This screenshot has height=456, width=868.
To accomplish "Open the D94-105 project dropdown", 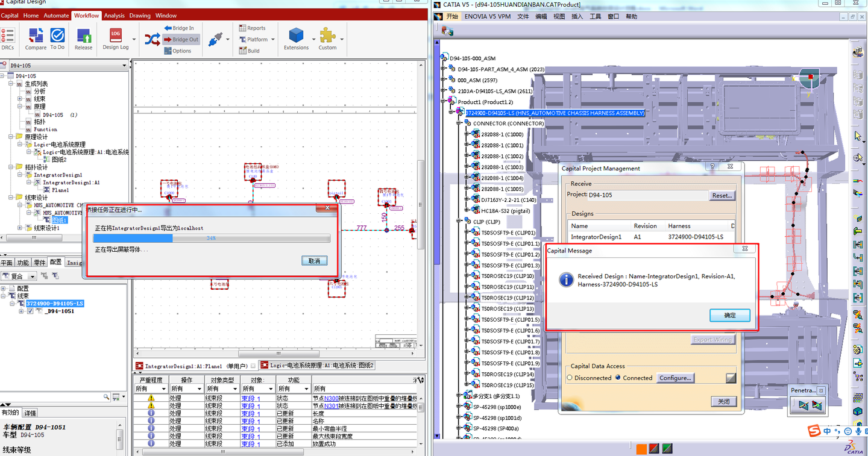I will point(124,65).
